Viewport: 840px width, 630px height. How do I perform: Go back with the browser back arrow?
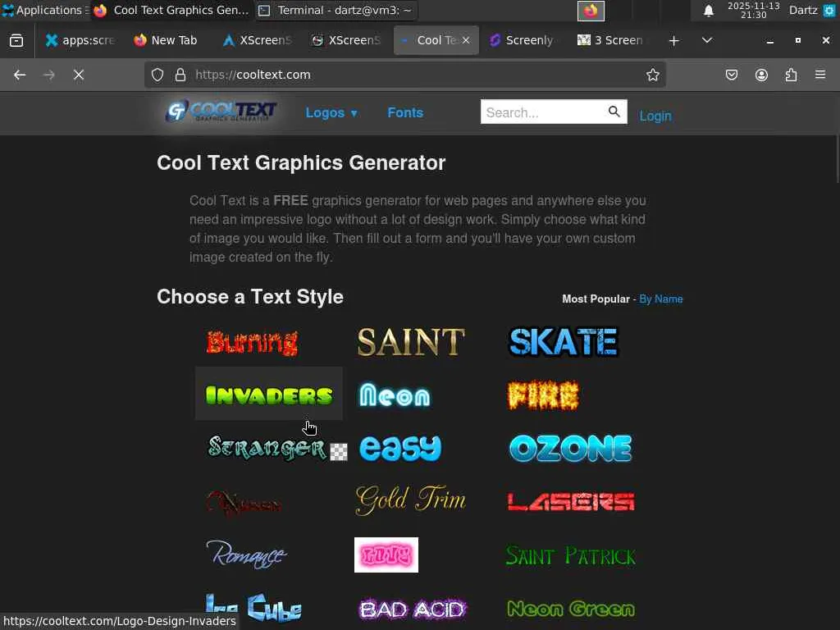[x=20, y=75]
